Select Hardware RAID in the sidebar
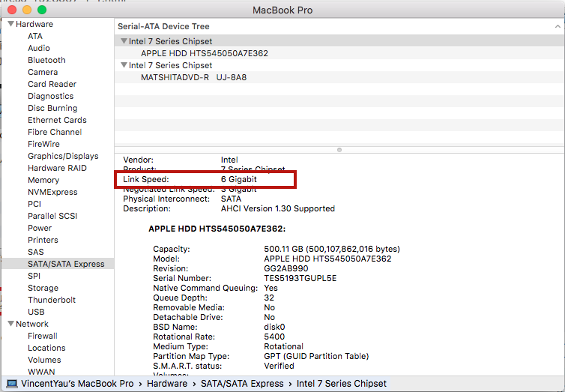 click(x=57, y=168)
